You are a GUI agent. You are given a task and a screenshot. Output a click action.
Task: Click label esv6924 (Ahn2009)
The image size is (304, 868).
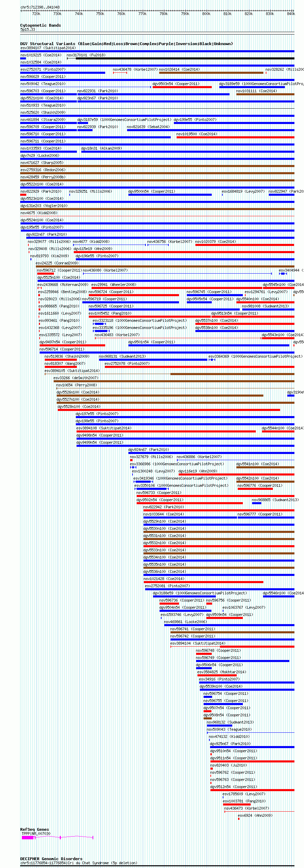click(x=255, y=815)
